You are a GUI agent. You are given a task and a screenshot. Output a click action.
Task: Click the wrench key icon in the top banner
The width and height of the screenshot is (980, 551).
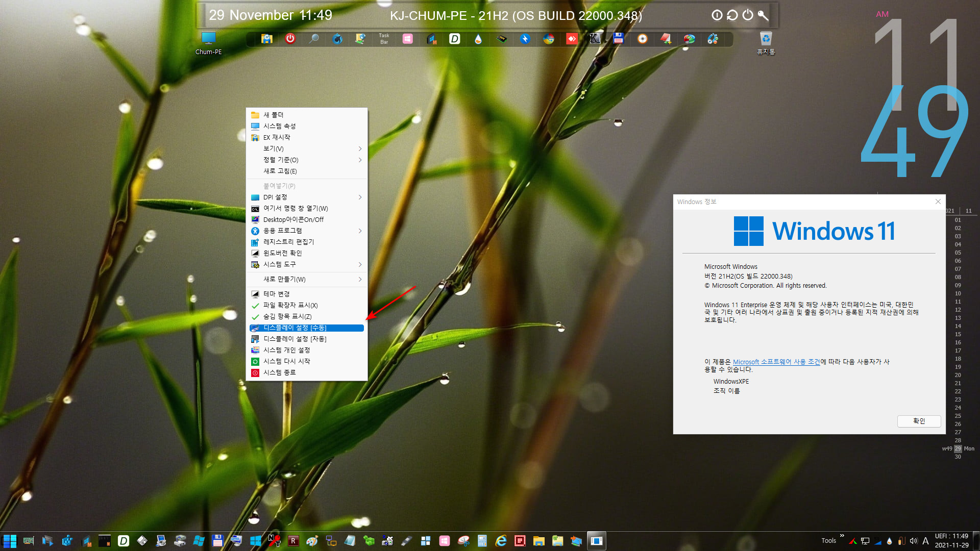pos(763,15)
